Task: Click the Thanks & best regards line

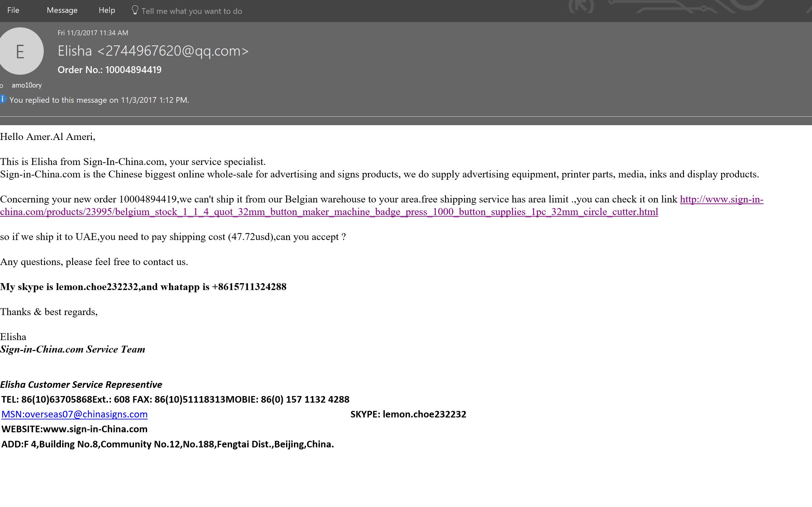Action: (49, 312)
